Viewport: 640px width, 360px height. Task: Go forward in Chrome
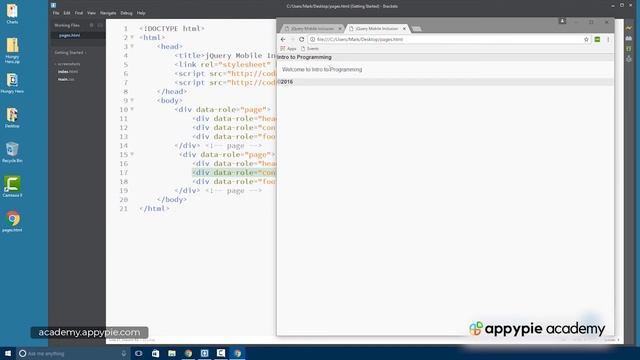[292, 40]
